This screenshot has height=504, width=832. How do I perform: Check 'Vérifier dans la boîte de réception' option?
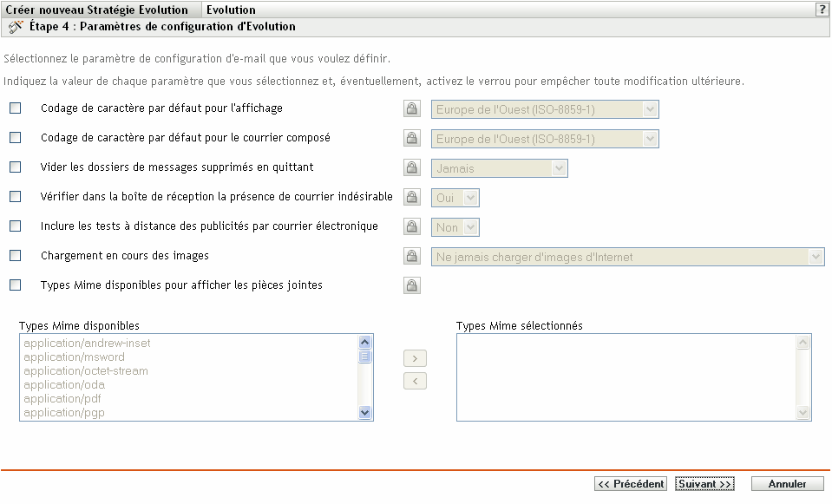click(13, 196)
